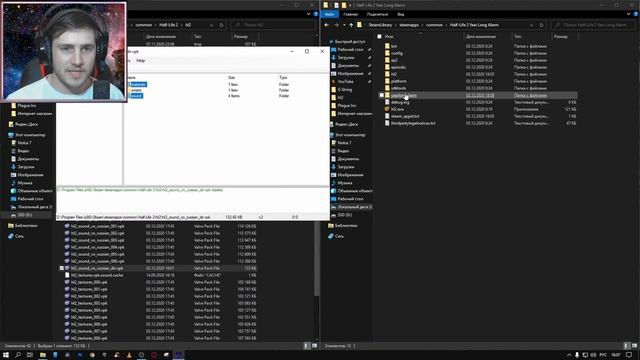Open notification center in system tray
This screenshot has height=360, width=640.
(x=629, y=355)
